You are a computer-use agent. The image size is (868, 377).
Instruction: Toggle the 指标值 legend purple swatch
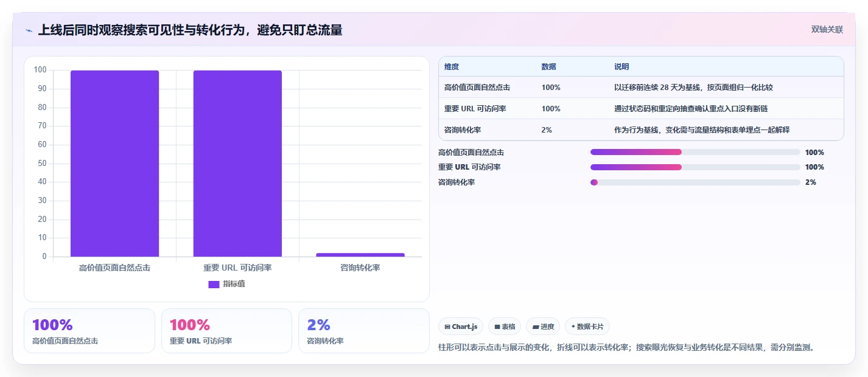tap(214, 284)
